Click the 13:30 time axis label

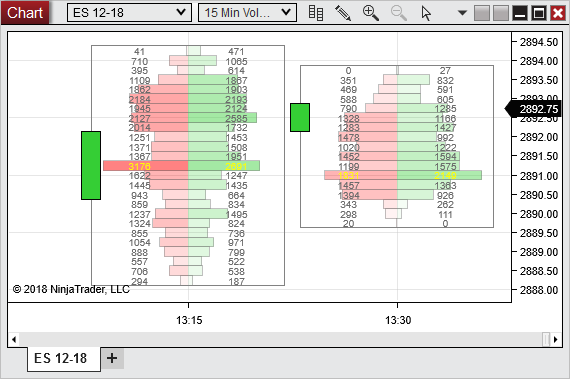click(x=398, y=320)
